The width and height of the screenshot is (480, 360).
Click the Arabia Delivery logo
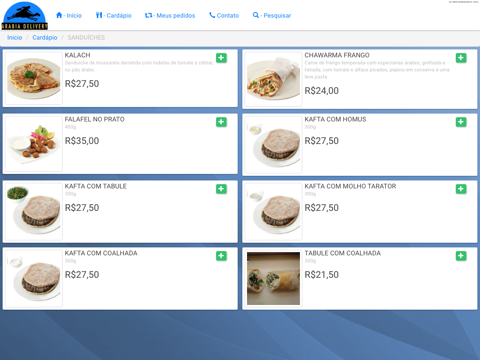coord(24,16)
